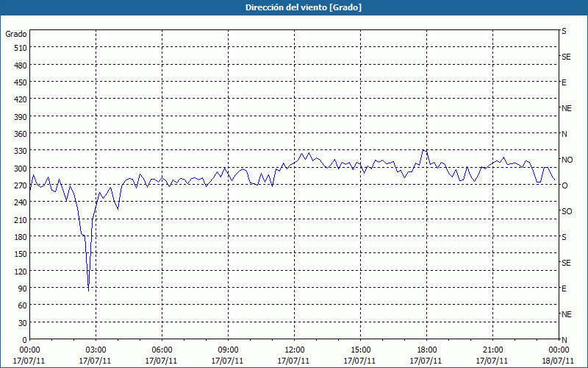Select the 330 degree axis label
This screenshot has width=588, height=368.
coord(21,151)
